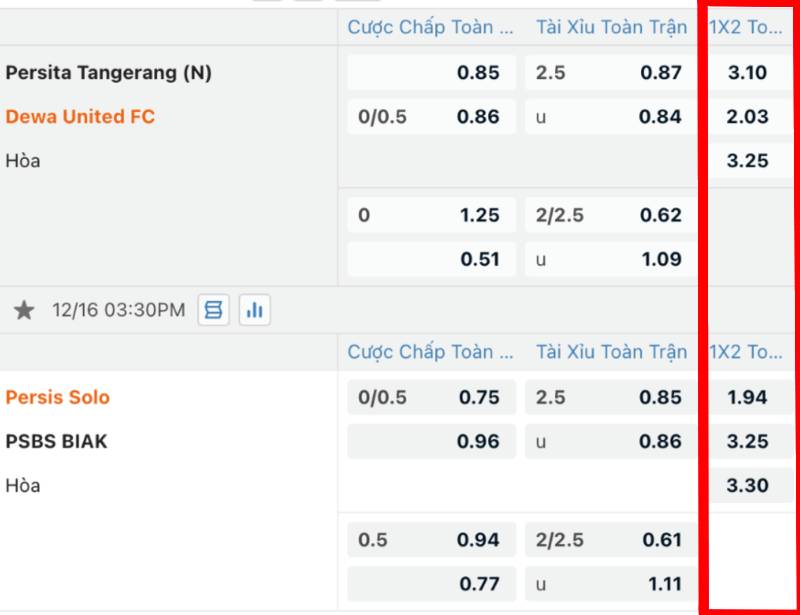Screen dimensions: 800x615
Task: Select Dewa United FC 0/0.5 odds 0.86
Action: tap(431, 117)
